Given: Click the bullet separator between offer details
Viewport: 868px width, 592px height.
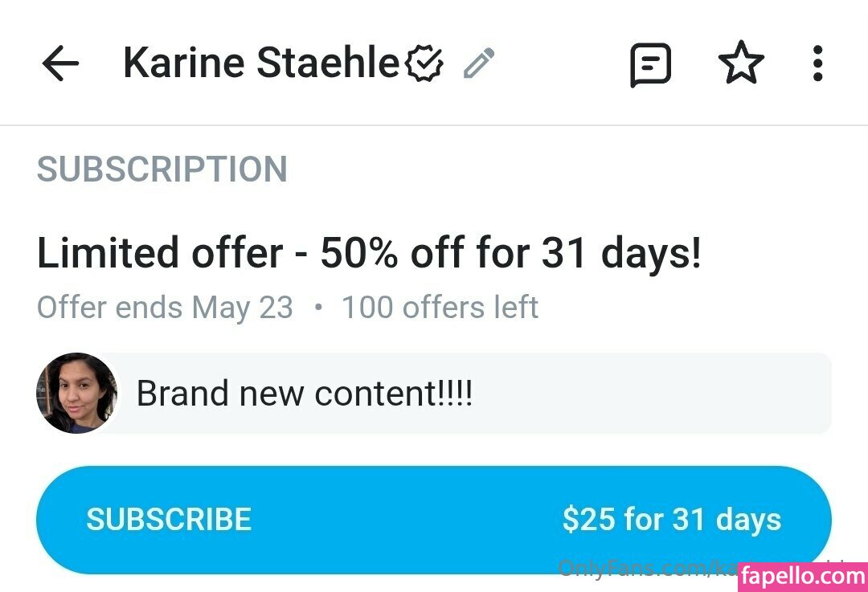Looking at the screenshot, I should point(318,308).
